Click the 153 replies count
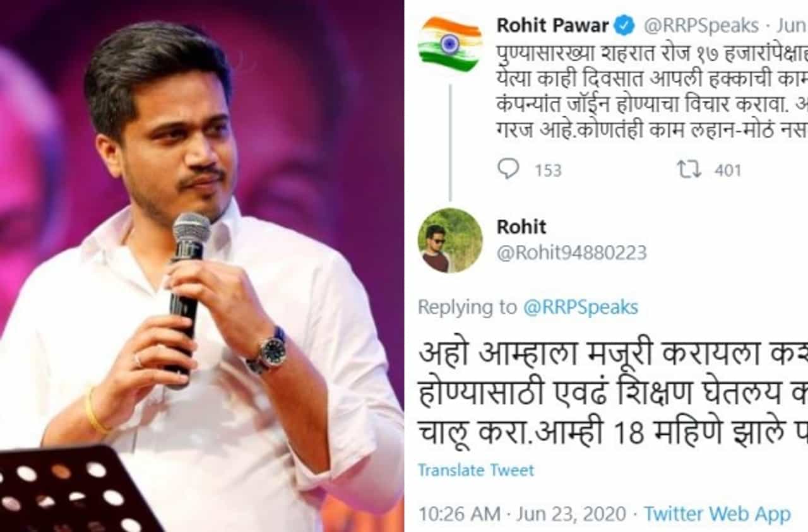 (548, 170)
